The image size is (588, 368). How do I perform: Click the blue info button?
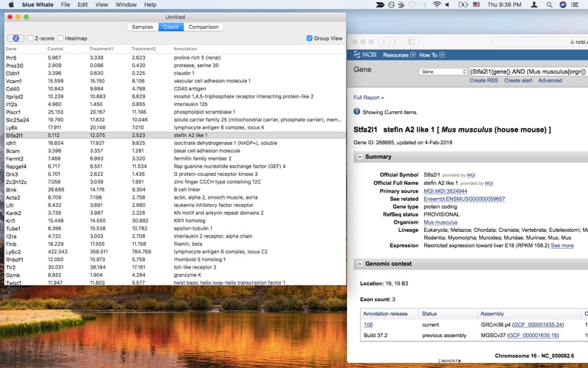(15, 38)
